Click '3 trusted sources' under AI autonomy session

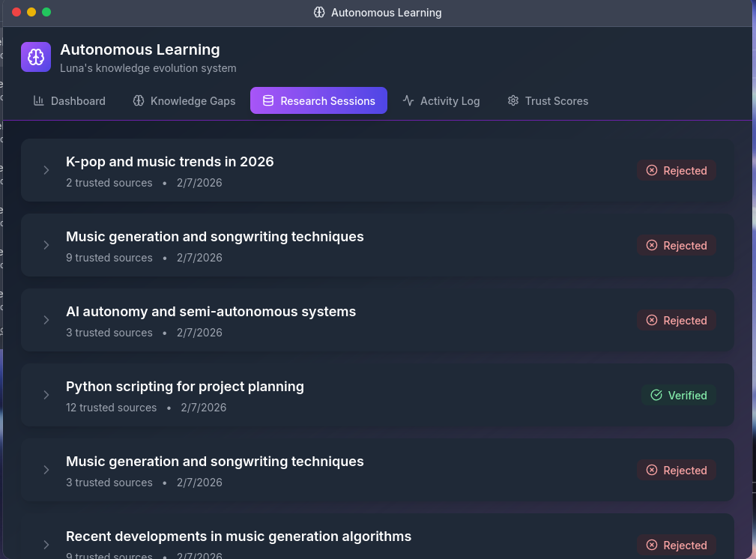[109, 333]
